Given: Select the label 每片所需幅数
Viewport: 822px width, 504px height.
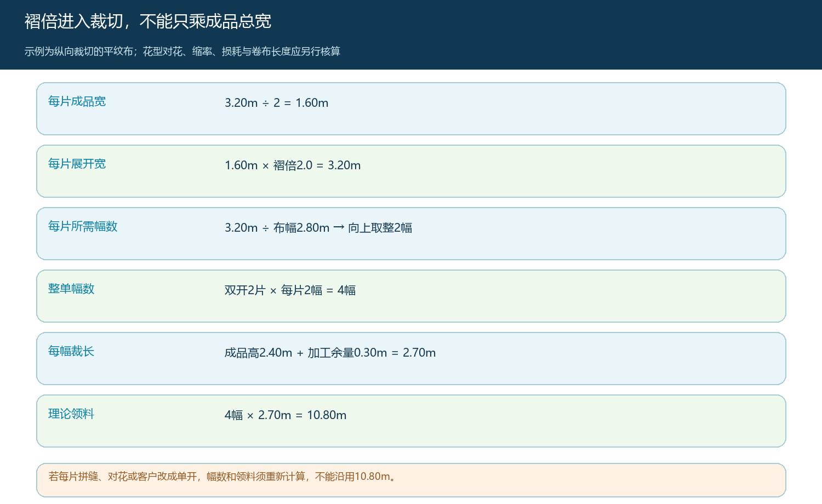Looking at the screenshot, I should point(83,226).
